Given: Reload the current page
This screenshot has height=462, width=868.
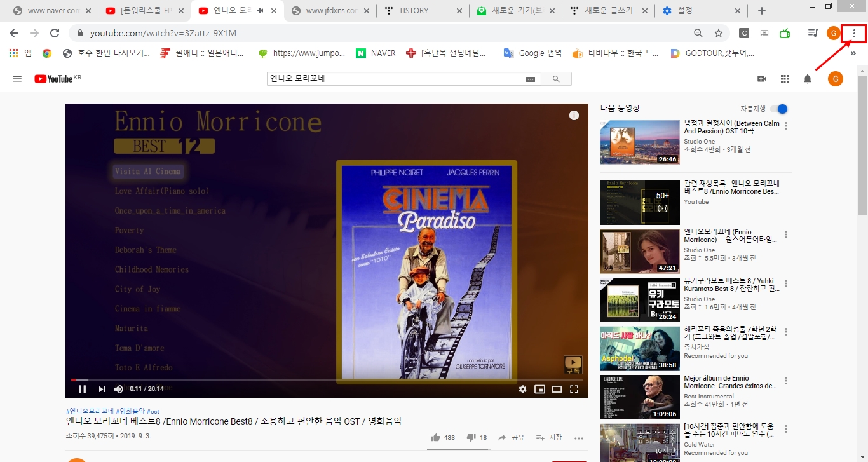Looking at the screenshot, I should point(55,33).
